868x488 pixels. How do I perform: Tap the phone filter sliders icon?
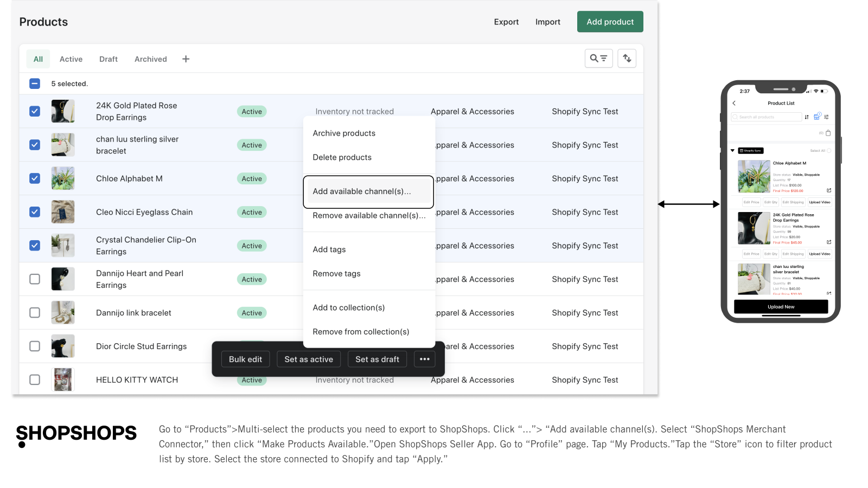(826, 117)
